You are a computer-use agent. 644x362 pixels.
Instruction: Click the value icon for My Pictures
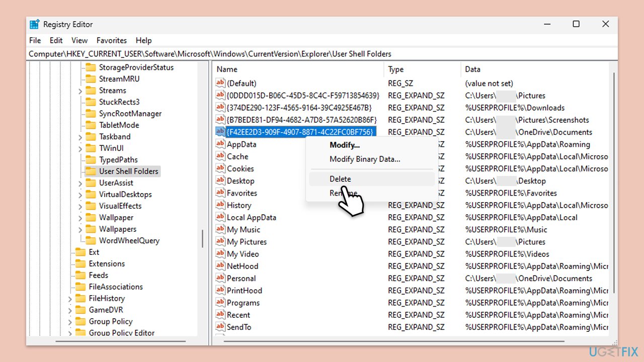220,241
